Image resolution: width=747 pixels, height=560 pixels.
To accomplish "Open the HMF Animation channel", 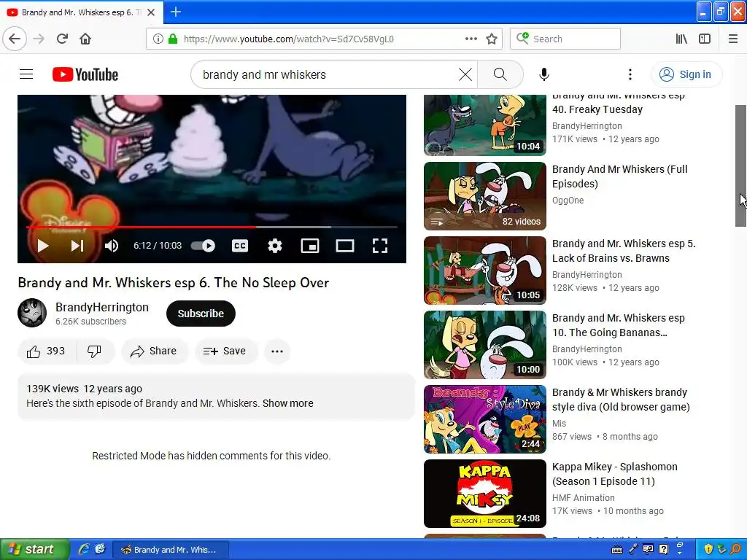I will coord(583,497).
